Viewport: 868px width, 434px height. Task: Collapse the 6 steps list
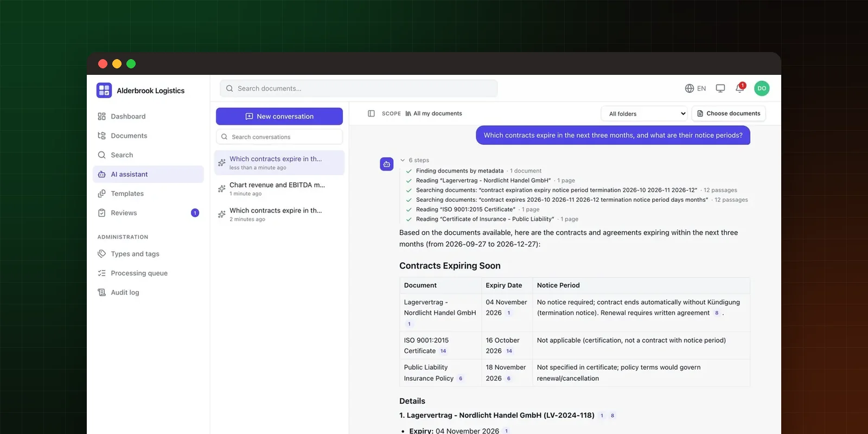coord(415,160)
